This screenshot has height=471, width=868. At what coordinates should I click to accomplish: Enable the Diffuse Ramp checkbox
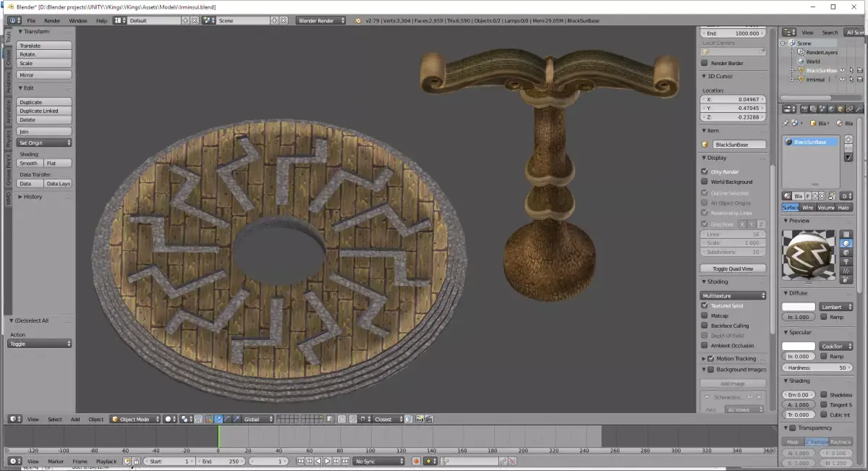(824, 317)
